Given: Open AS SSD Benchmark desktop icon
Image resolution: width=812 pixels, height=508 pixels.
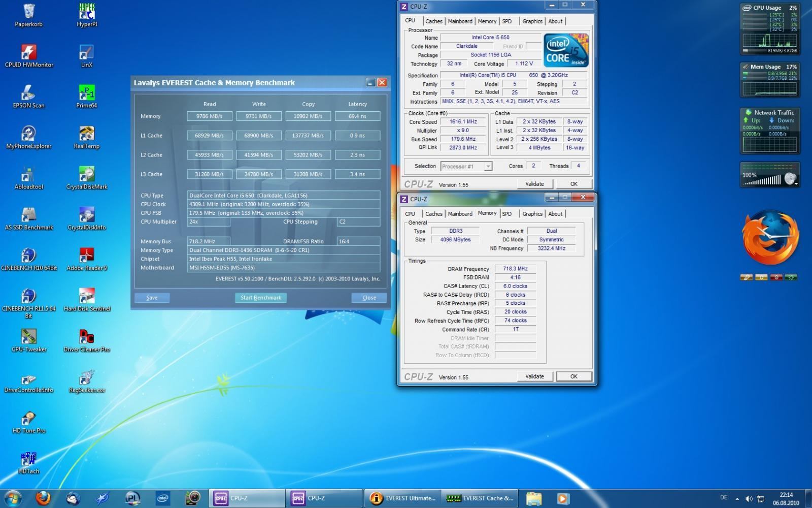Looking at the screenshot, I should click(28, 218).
